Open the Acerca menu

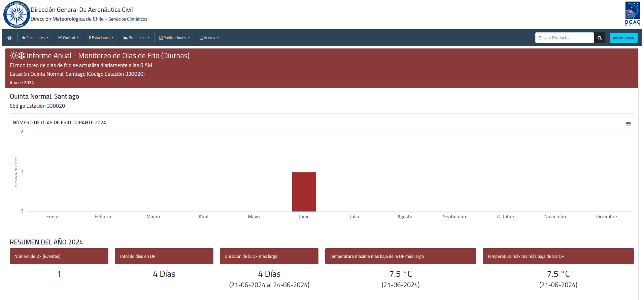(x=209, y=38)
